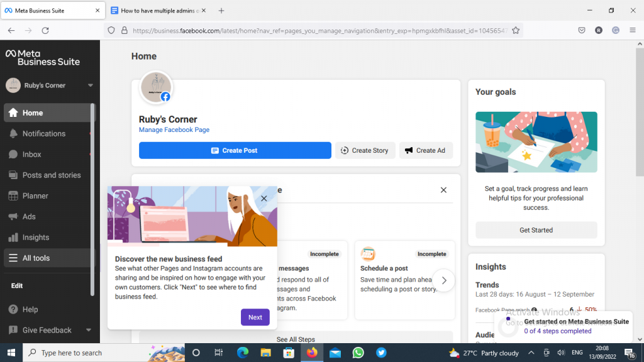644x362 pixels.
Task: Click See All Steps
Action: tap(296, 339)
